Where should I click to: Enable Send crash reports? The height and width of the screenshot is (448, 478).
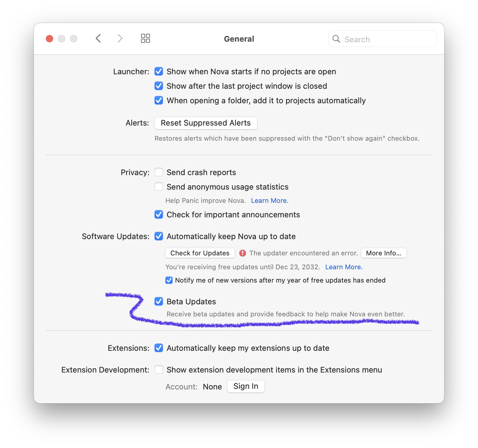pyautogui.click(x=159, y=172)
